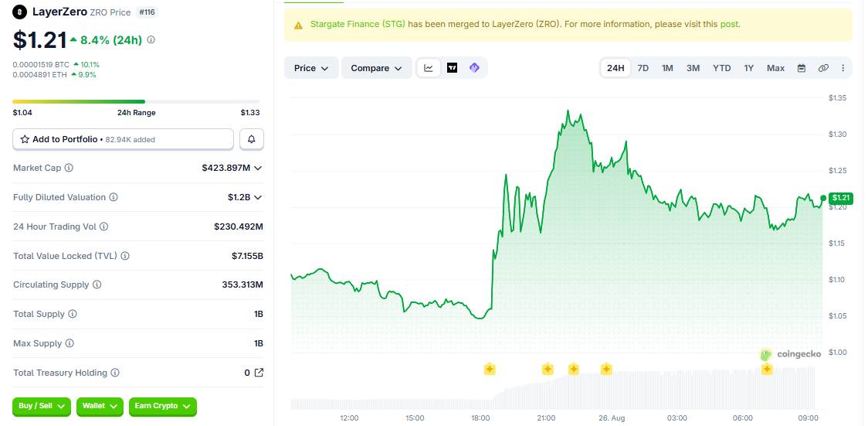The width and height of the screenshot is (868, 426).
Task: Click the price alert bell icon
Action: coord(251,139)
